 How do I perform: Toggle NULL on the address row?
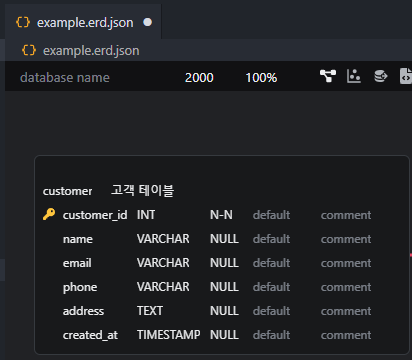tap(224, 311)
